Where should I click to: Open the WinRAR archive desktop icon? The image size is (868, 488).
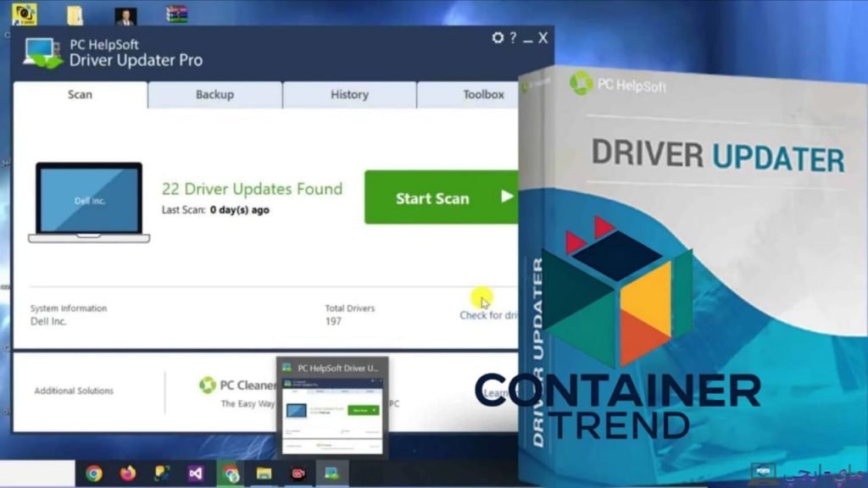[176, 14]
